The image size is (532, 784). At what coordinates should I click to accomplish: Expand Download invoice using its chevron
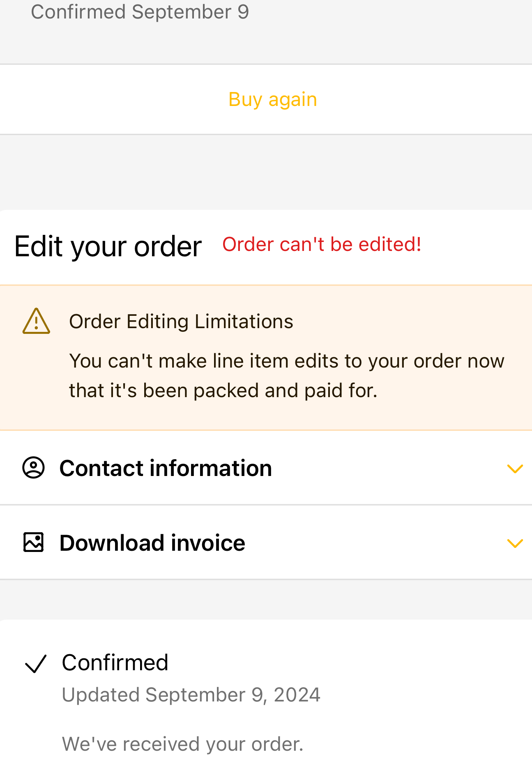point(515,543)
